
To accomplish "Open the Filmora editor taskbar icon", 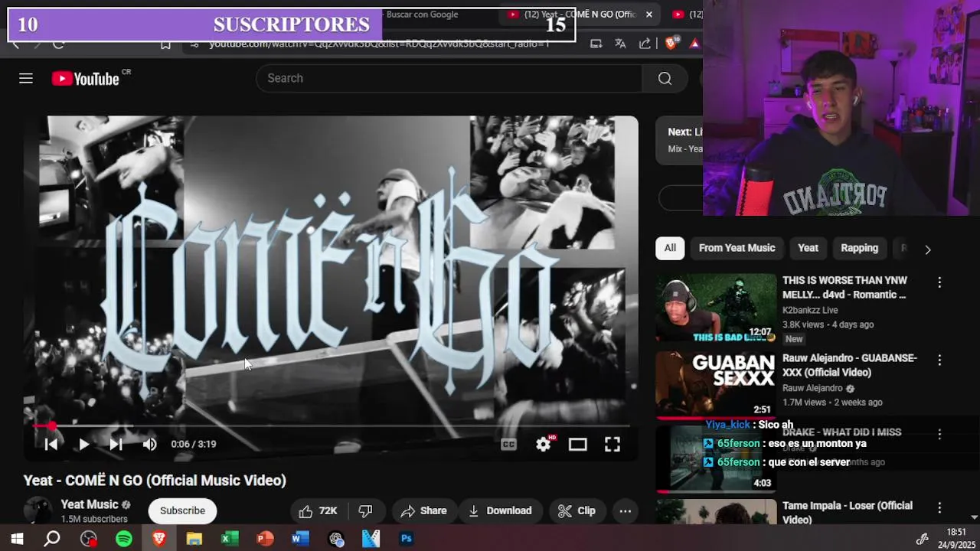I will click(371, 539).
